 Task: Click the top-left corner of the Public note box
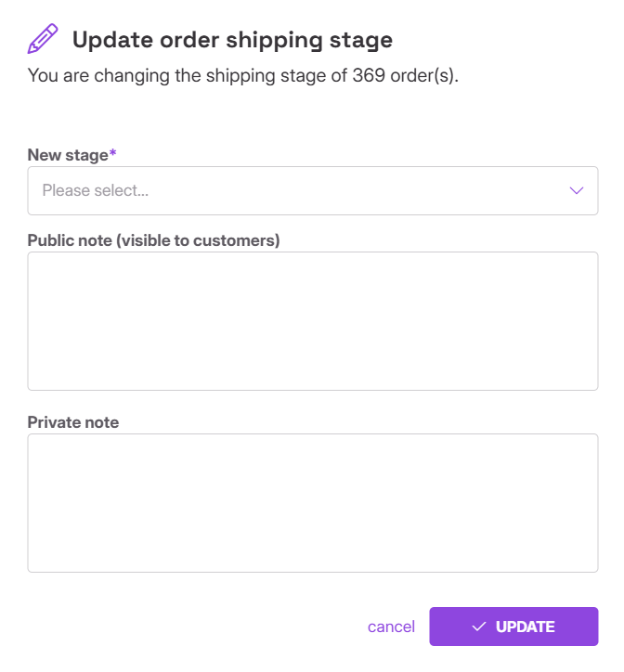[33, 257]
